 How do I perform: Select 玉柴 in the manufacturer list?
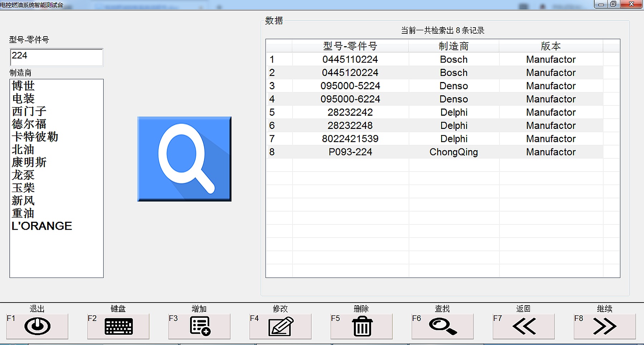[x=23, y=188]
